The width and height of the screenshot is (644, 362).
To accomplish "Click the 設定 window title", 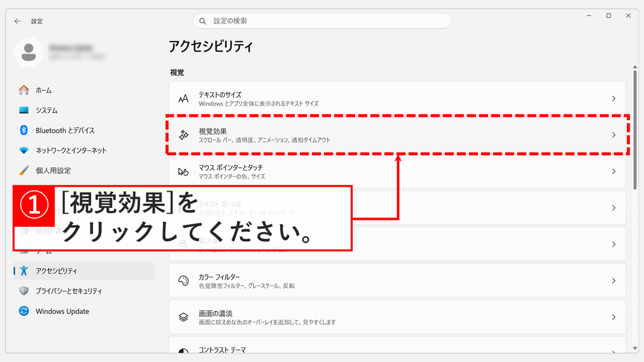I will [x=37, y=21].
